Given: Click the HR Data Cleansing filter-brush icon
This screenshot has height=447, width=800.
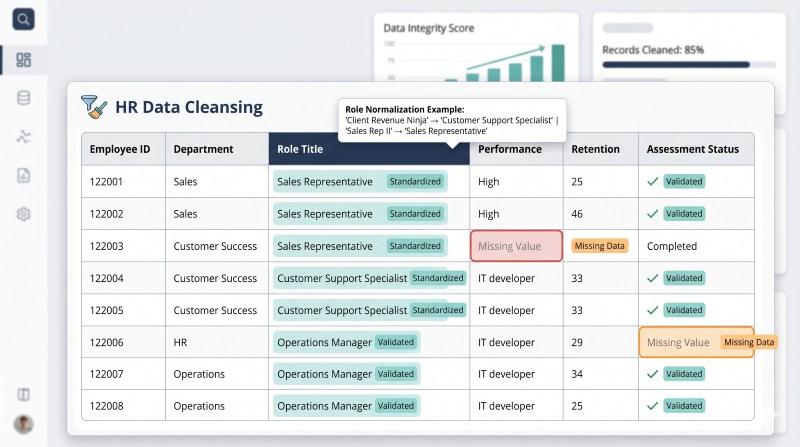Looking at the screenshot, I should click(x=94, y=107).
